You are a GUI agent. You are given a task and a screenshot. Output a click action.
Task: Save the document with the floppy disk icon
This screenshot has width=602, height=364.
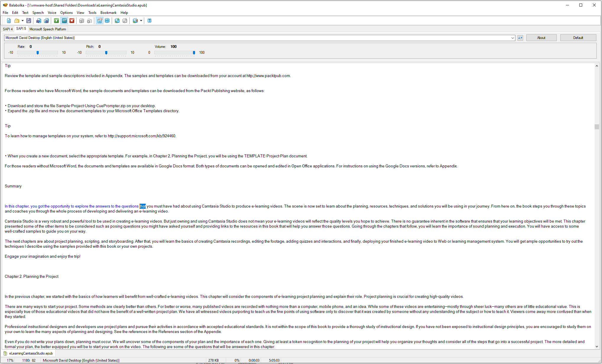[29, 21]
